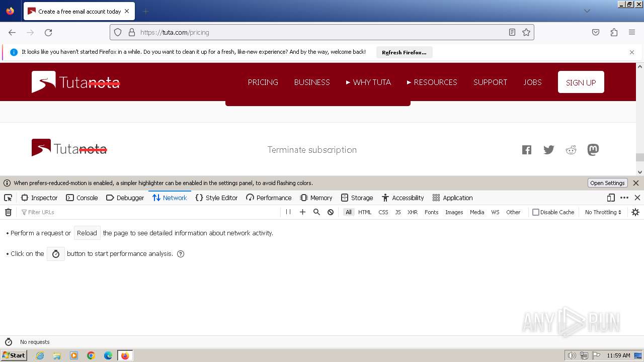
Task: Filter requests by XHR
Action: tap(413, 212)
